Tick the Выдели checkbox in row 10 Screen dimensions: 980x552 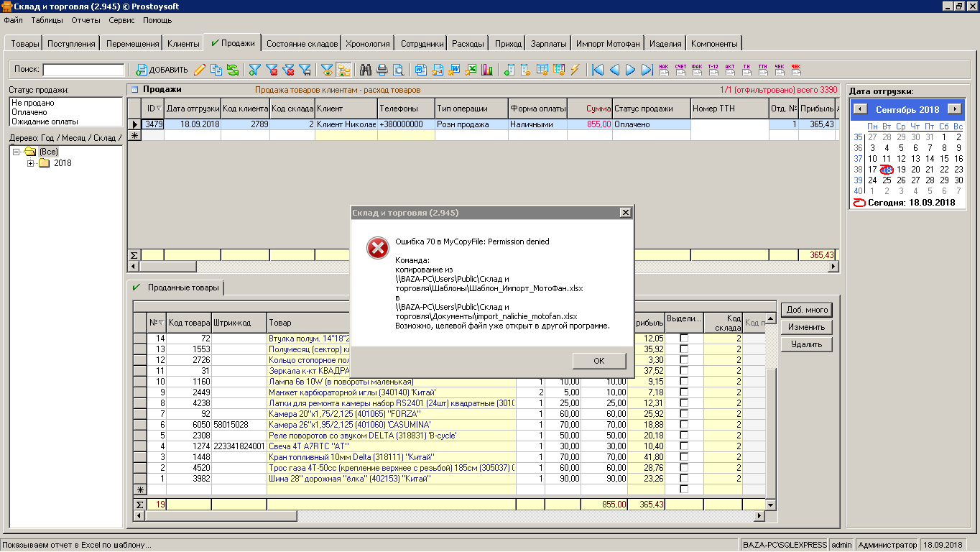684,381
